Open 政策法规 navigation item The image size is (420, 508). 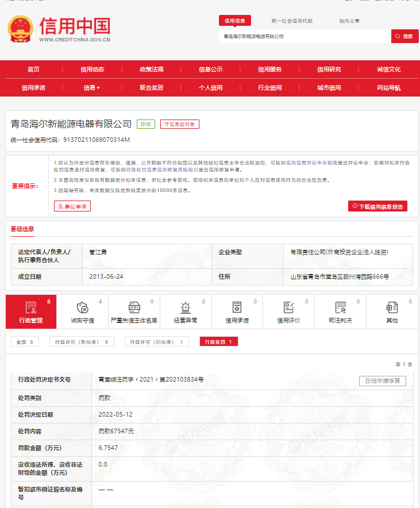(152, 70)
